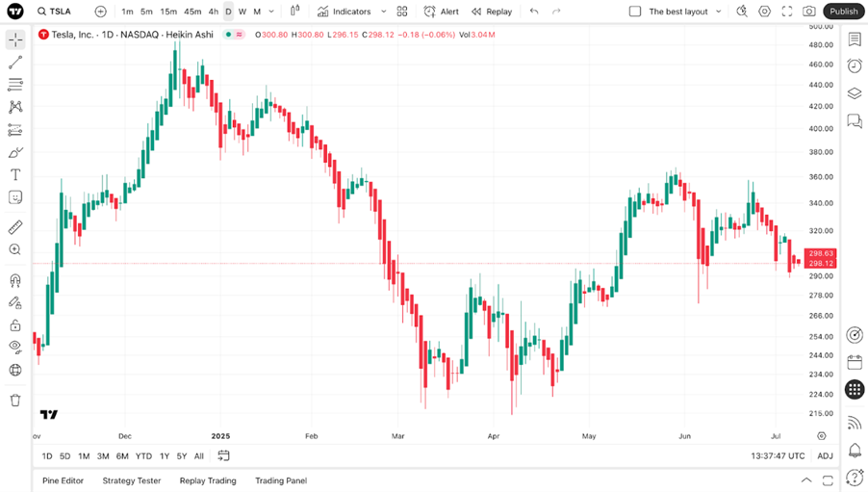Open global object tree icon
The height and width of the screenshot is (492, 868).
[x=15, y=370]
